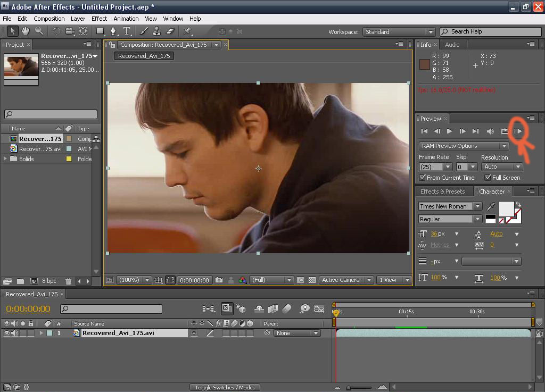This screenshot has height=392, width=545.
Task: Jump to first frame in Preview panel
Action: 424,131
